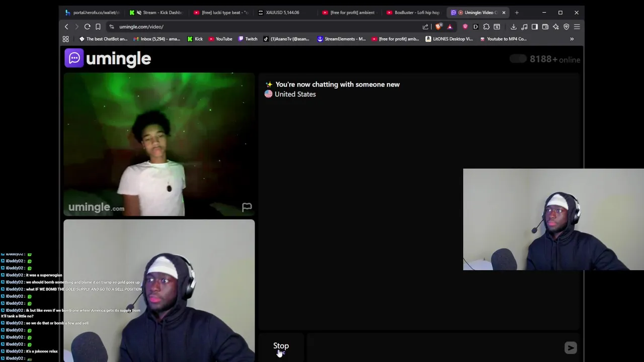Viewport: 644px width, 362px height.
Task: Bookmark this page with the bookmark icon
Action: tap(98, 27)
